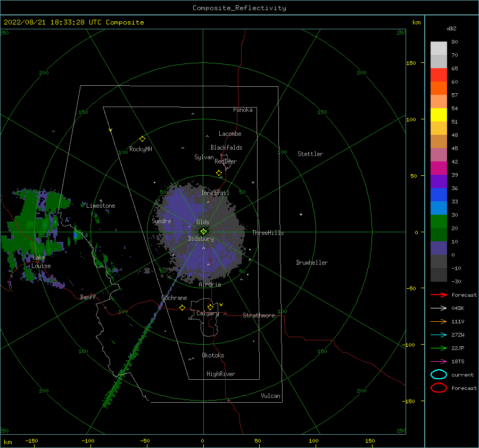Click the cyan 27ZW arrow icon
The image size is (479, 448).
439,335
